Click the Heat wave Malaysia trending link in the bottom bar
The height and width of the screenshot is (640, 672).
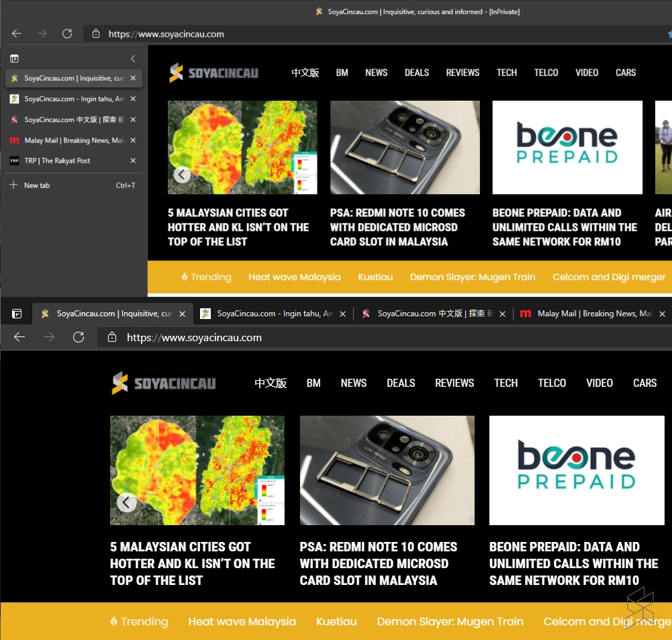[x=242, y=621]
